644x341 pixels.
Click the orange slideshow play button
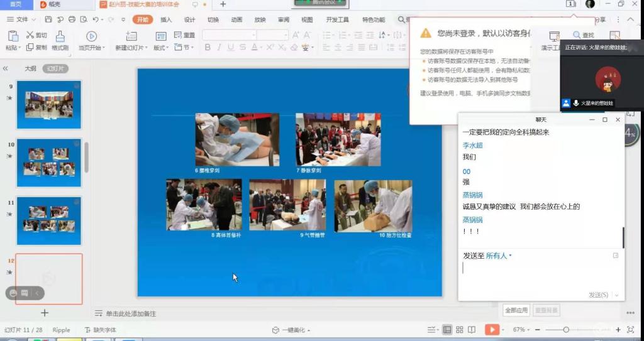(492, 330)
